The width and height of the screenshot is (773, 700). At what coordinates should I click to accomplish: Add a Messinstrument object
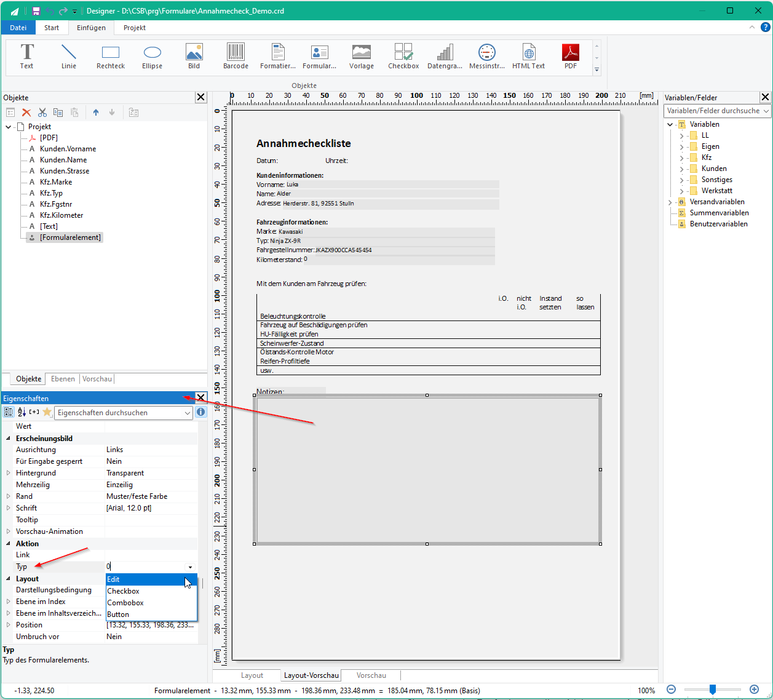487,57
